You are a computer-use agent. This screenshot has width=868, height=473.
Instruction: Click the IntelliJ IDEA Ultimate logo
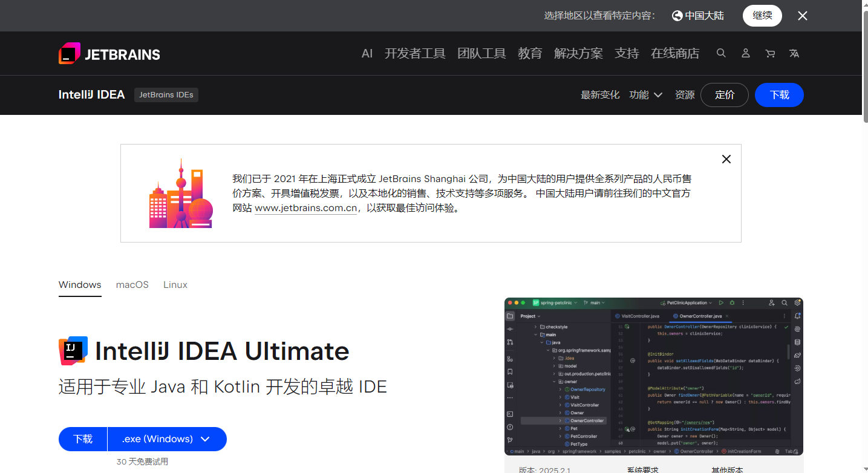click(73, 350)
